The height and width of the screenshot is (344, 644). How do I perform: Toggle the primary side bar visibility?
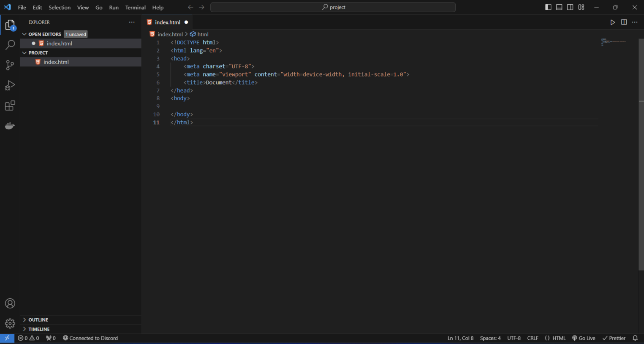pyautogui.click(x=548, y=7)
